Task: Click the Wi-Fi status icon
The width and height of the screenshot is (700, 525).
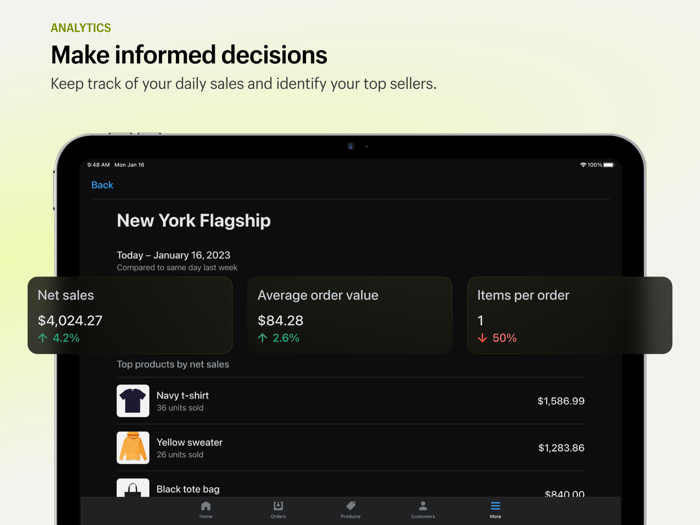Action: tap(583, 165)
